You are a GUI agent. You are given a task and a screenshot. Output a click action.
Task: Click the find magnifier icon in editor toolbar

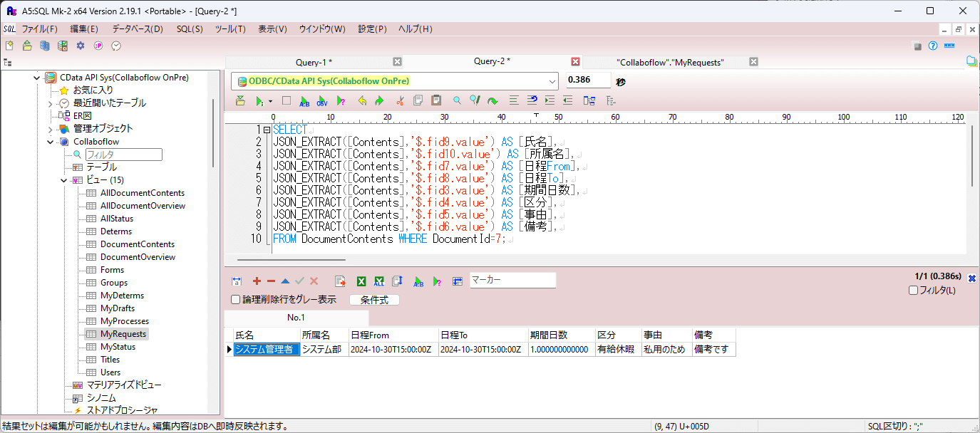(x=457, y=101)
